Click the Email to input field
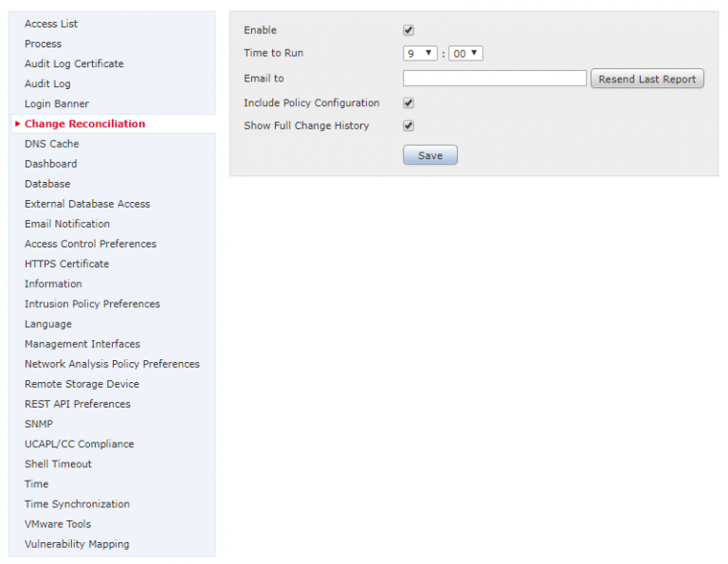 tap(495, 78)
